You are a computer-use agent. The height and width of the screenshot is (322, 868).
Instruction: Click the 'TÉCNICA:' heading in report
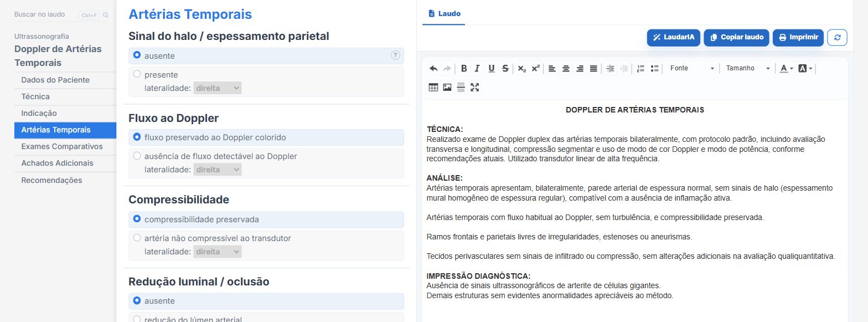tap(445, 129)
